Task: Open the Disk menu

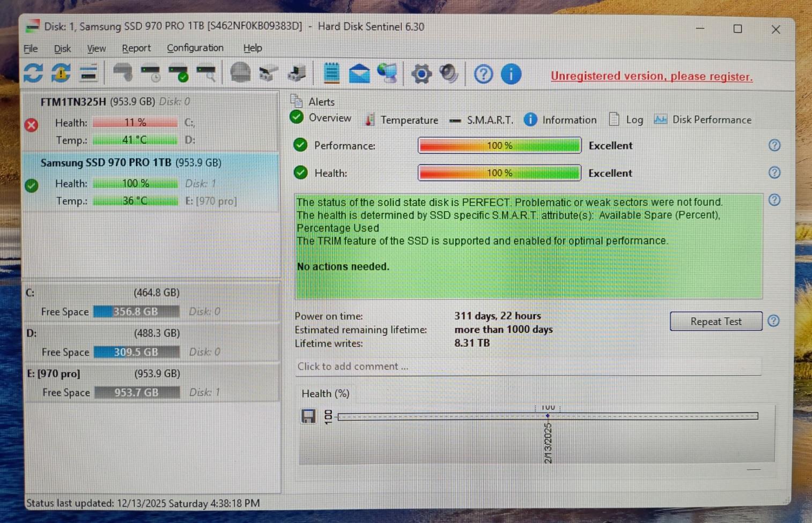Action: point(62,49)
